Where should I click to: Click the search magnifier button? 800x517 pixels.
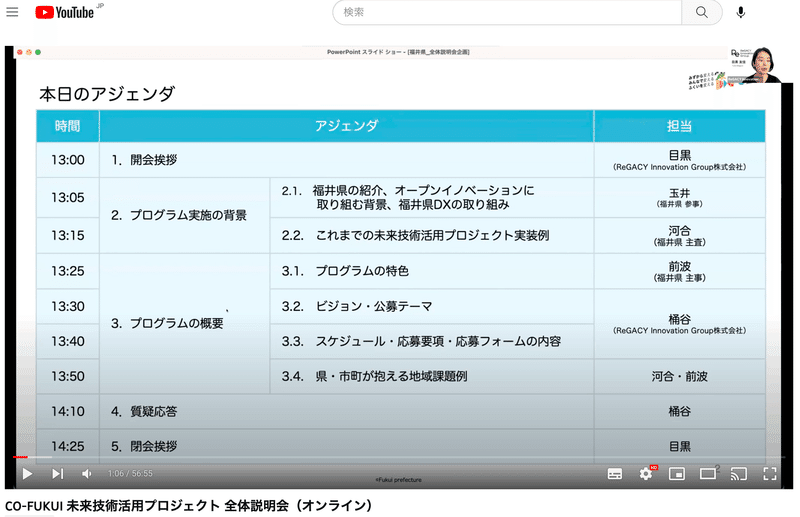(702, 12)
